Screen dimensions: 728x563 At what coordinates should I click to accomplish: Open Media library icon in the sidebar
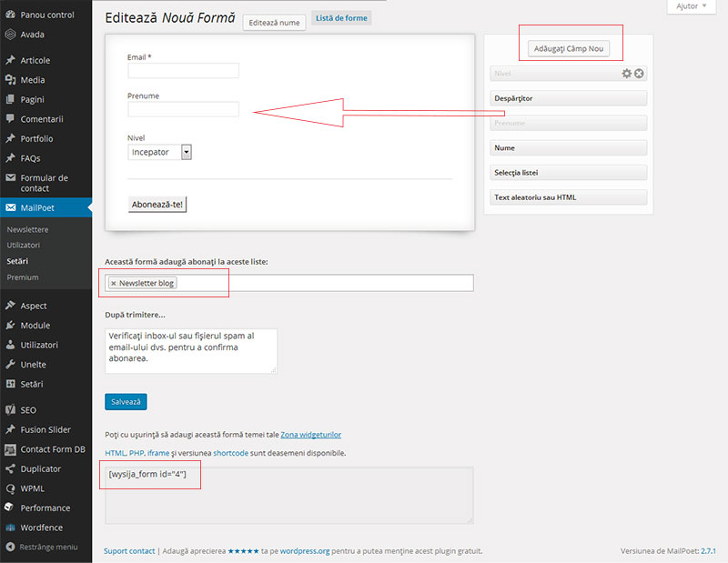[11, 80]
